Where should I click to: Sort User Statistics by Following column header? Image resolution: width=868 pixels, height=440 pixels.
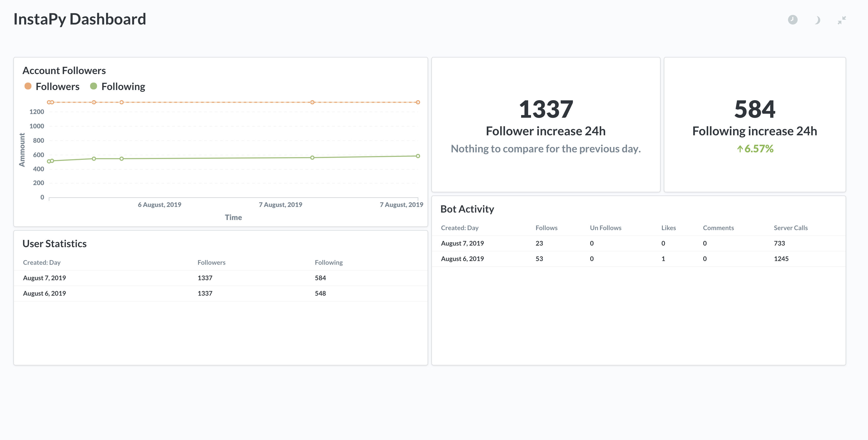pyautogui.click(x=328, y=263)
